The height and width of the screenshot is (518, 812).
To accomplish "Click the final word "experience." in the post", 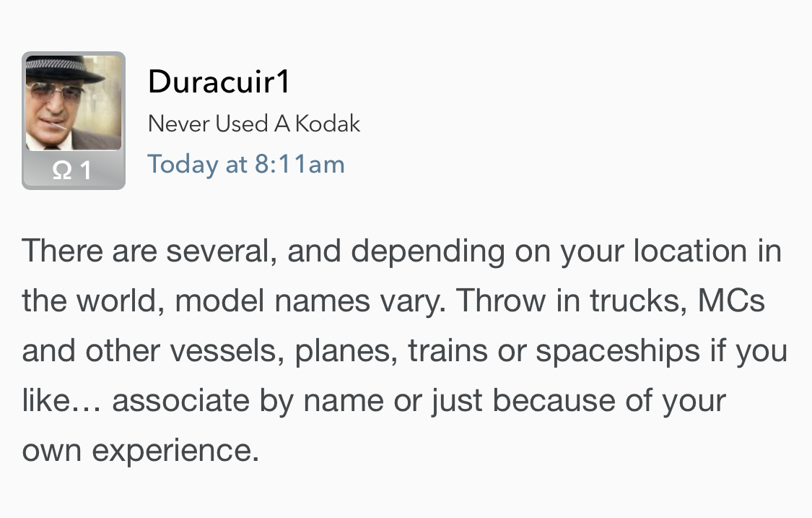I will pos(175,450).
